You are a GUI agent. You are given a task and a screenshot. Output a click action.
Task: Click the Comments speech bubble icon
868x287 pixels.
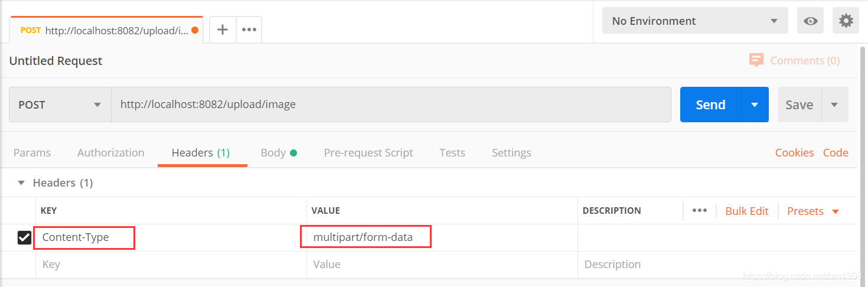pos(756,60)
